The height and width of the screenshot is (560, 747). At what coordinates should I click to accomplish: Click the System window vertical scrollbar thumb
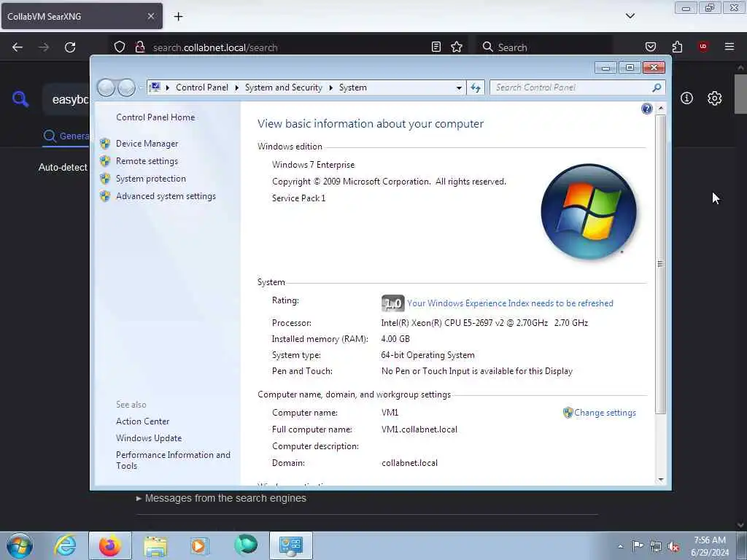pyautogui.click(x=660, y=264)
